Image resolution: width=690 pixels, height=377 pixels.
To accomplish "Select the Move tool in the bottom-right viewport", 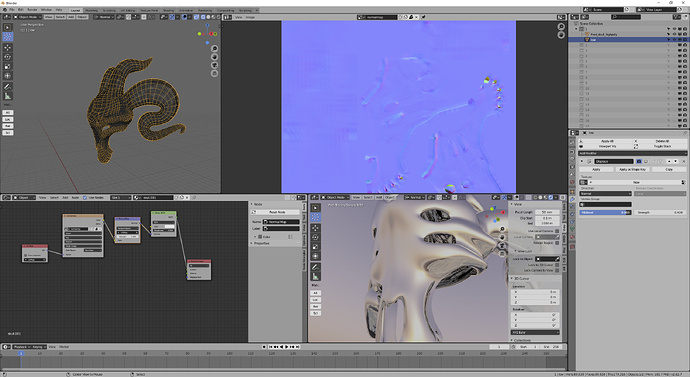I will click(x=315, y=227).
